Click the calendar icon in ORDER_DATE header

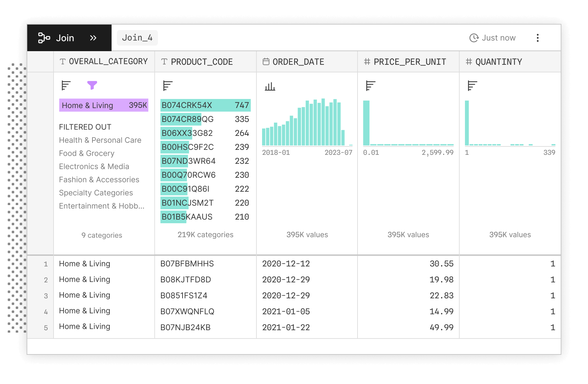pos(266,62)
